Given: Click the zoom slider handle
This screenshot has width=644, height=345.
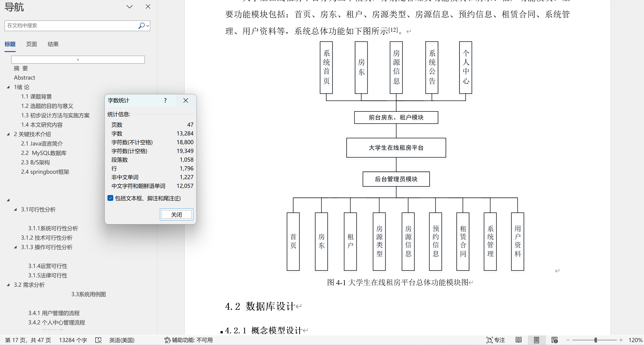Looking at the screenshot, I should (x=596, y=340).
